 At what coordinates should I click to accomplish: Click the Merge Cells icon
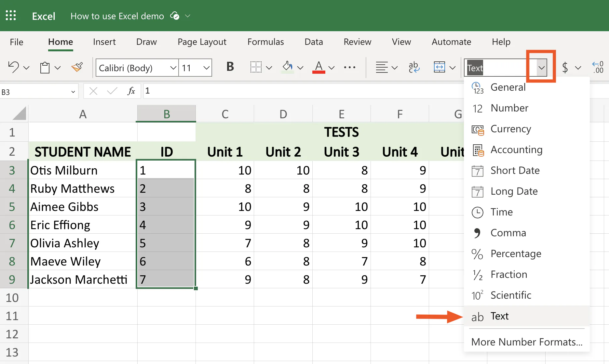(x=439, y=67)
